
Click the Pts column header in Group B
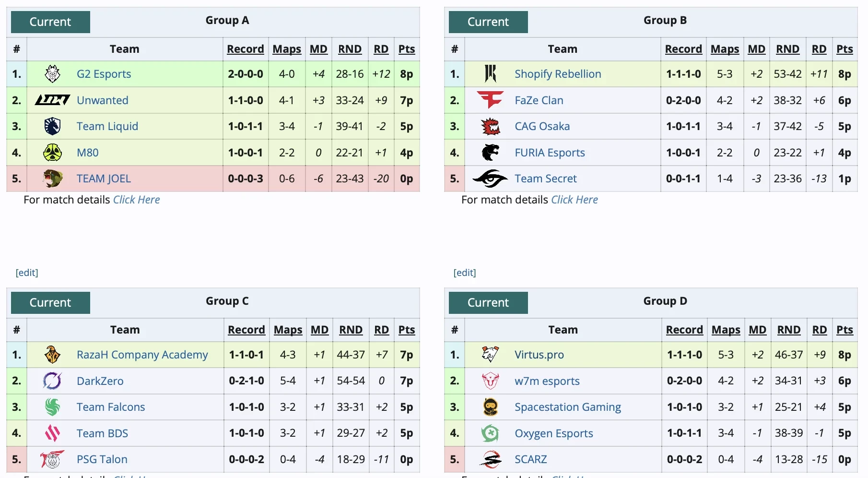click(845, 49)
